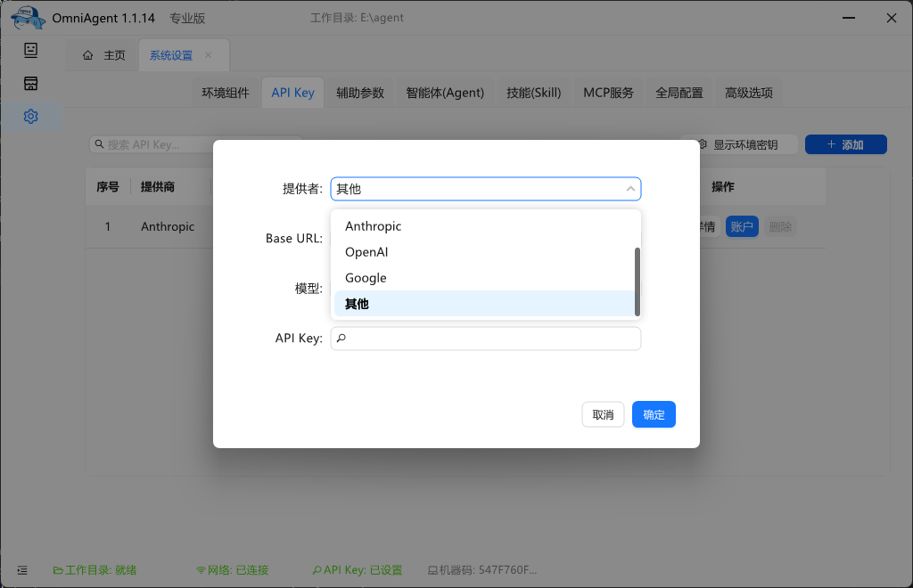
Task: Open the agent chat sidebar icon
Action: click(x=31, y=50)
